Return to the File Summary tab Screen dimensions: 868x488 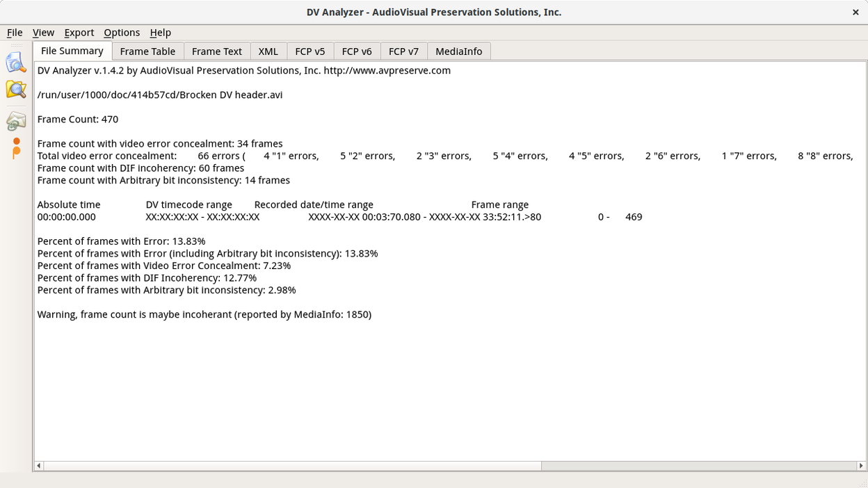tap(72, 51)
